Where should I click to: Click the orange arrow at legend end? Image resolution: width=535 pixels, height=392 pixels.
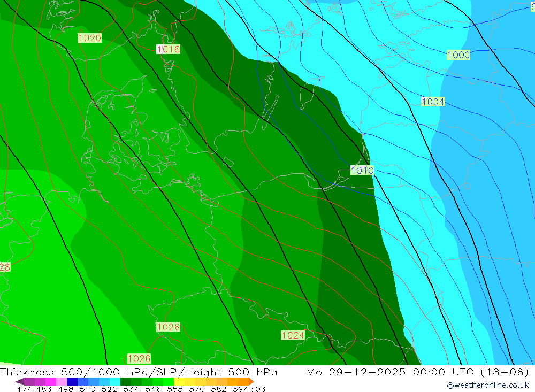251,381
